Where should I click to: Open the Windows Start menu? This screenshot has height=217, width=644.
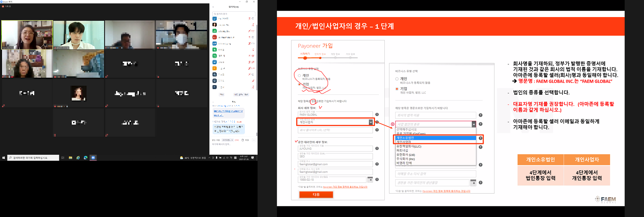coord(4,158)
